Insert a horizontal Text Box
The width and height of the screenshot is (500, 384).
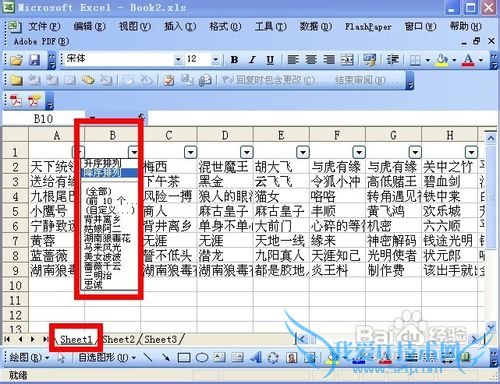point(220,357)
